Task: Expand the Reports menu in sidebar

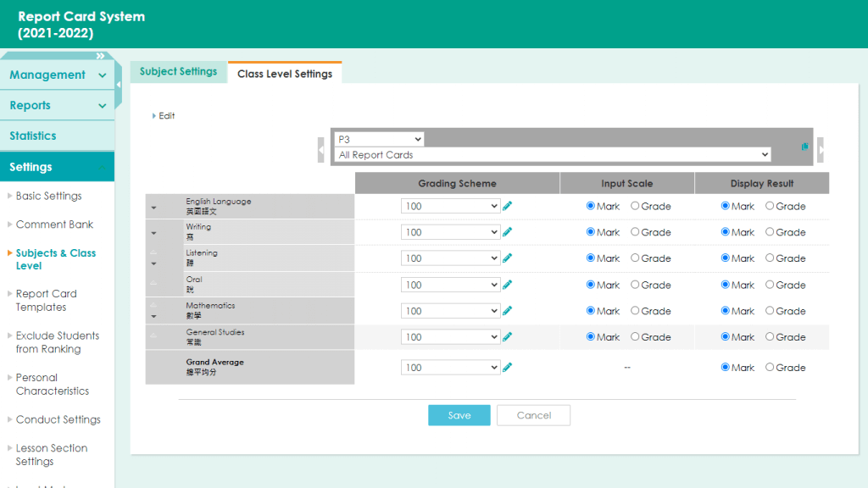Action: click(57, 105)
